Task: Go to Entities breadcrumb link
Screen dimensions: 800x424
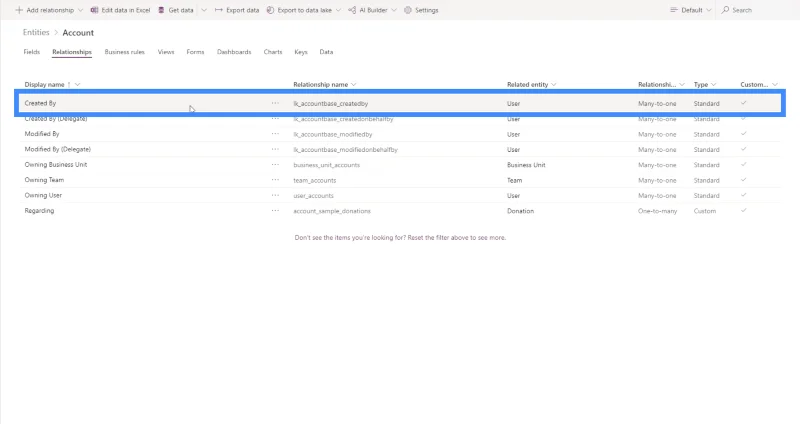Action: click(x=36, y=32)
